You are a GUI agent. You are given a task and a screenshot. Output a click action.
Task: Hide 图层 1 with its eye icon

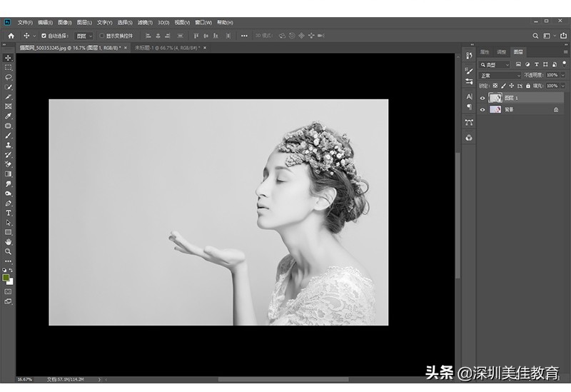tap(482, 98)
